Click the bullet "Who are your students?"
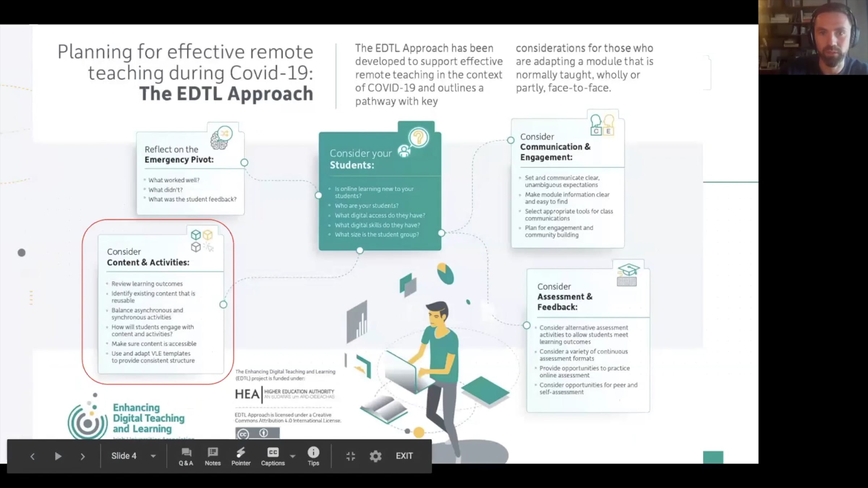 click(366, 206)
